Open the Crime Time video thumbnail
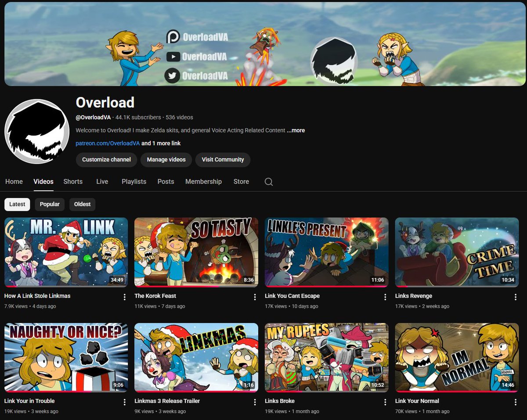 click(457, 252)
